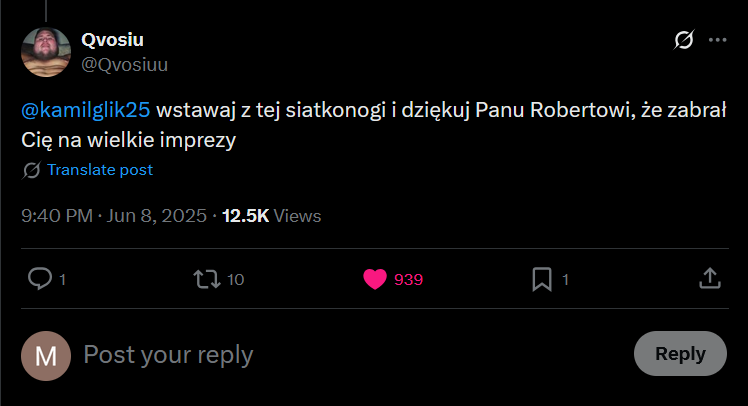Click the 9:40 PM Jun 8, 2025 timestamp
748x406 pixels.
[114, 216]
